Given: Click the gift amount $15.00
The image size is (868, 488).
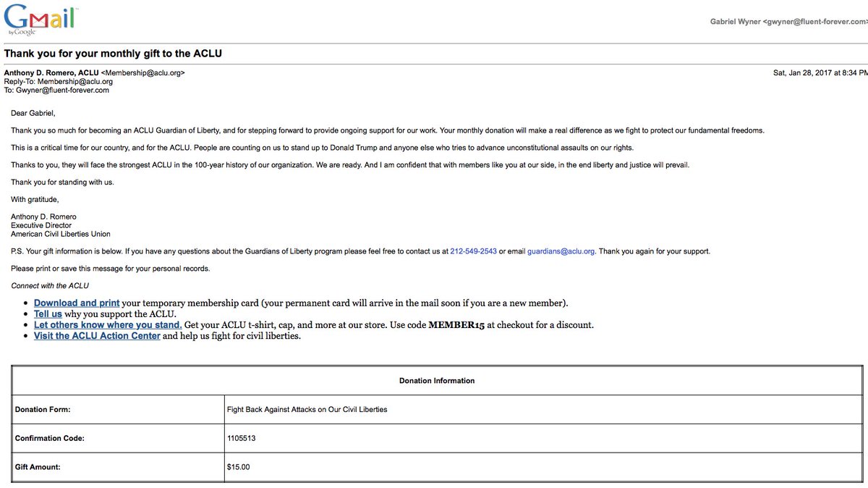Looking at the screenshot, I should [238, 467].
